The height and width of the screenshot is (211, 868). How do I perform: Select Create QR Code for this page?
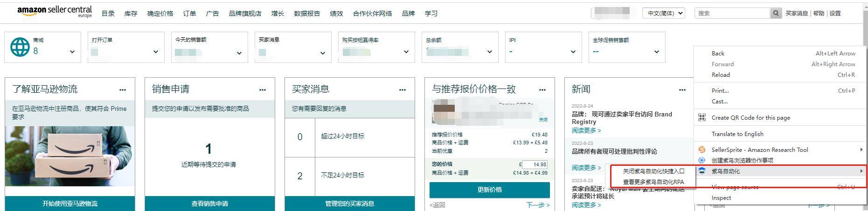[x=780, y=117]
